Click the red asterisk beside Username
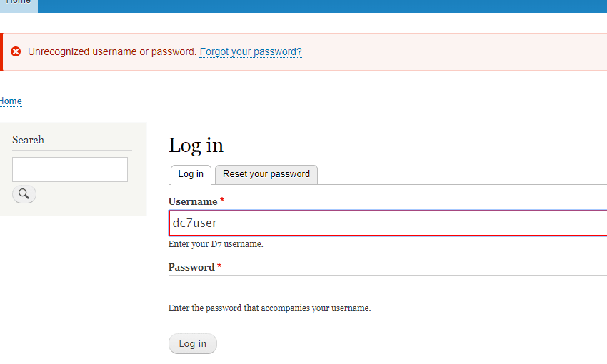This screenshot has width=607, height=364. 222,200
